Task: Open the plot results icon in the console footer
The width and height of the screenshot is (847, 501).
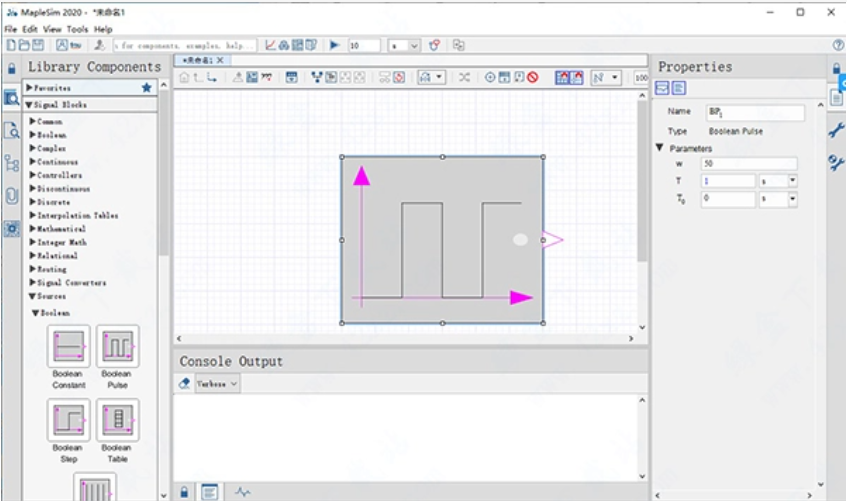Action: point(243,492)
